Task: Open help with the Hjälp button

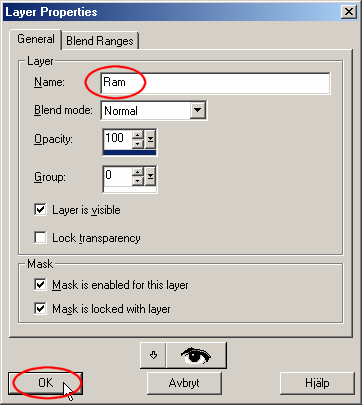Action: pyautogui.click(x=317, y=383)
